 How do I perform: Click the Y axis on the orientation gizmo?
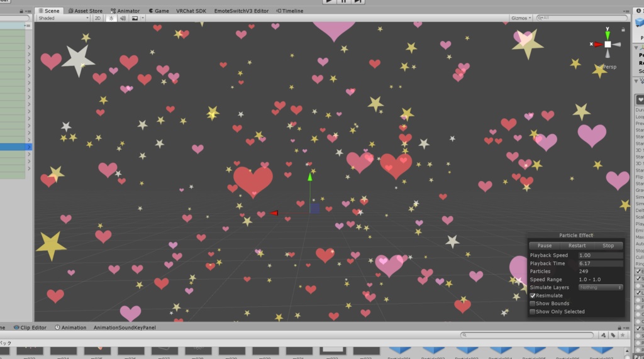coord(608,35)
